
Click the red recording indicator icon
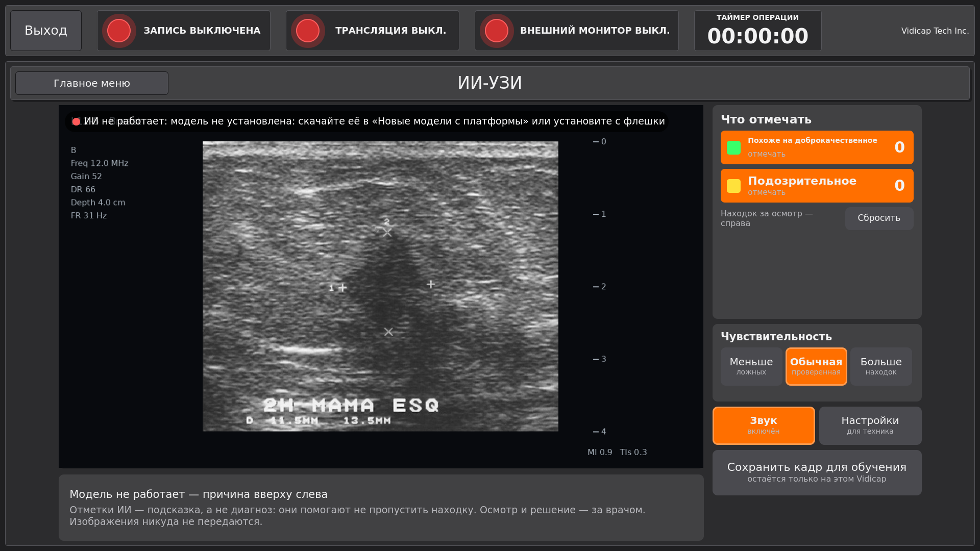[x=119, y=31]
